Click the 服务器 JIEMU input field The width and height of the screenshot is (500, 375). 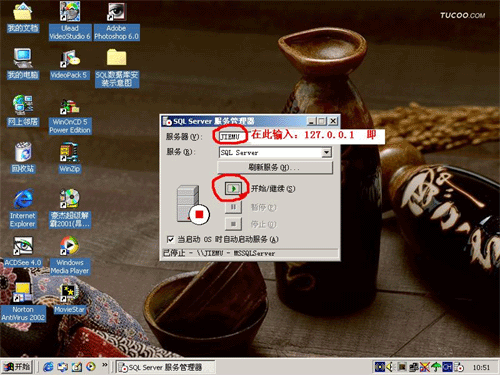tap(232, 137)
